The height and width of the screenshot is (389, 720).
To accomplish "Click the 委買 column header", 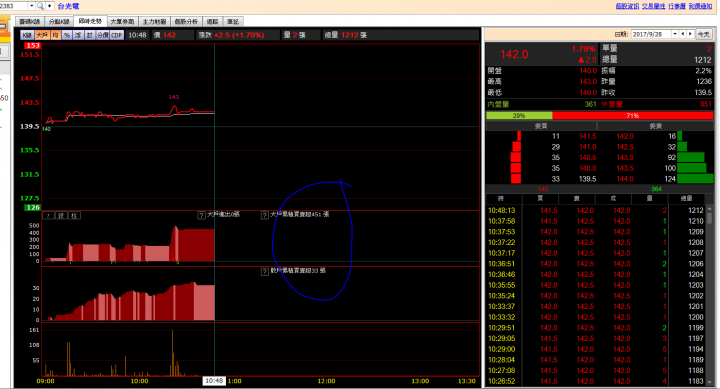I will pos(541,126).
